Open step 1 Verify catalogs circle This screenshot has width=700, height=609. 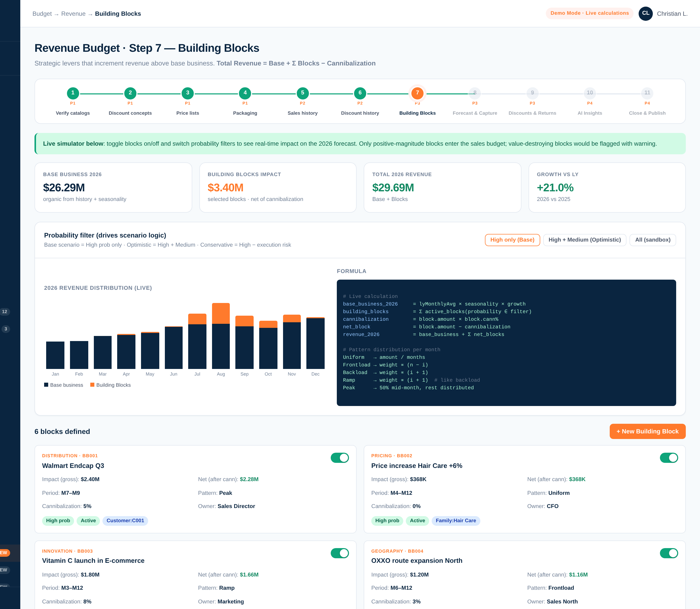click(73, 93)
